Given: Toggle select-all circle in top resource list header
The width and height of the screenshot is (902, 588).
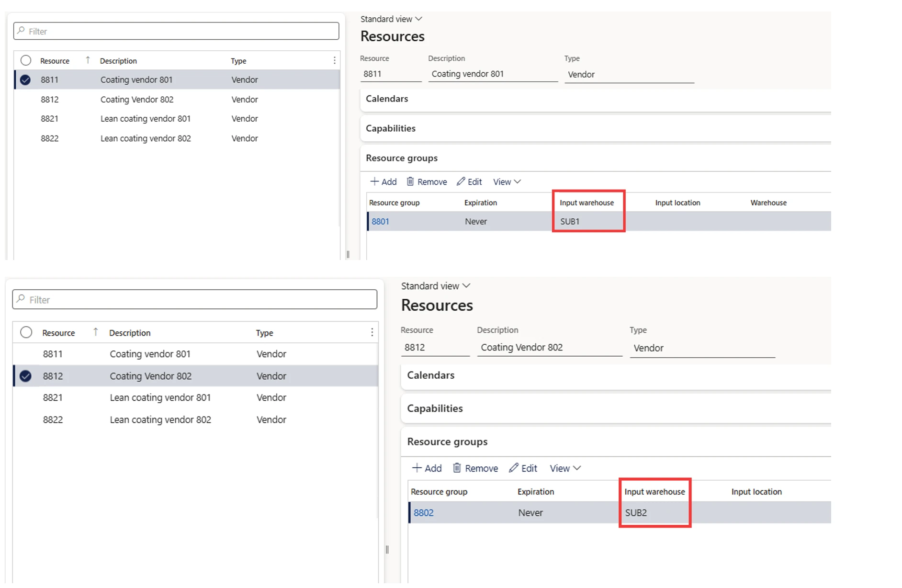Looking at the screenshot, I should [x=26, y=60].
